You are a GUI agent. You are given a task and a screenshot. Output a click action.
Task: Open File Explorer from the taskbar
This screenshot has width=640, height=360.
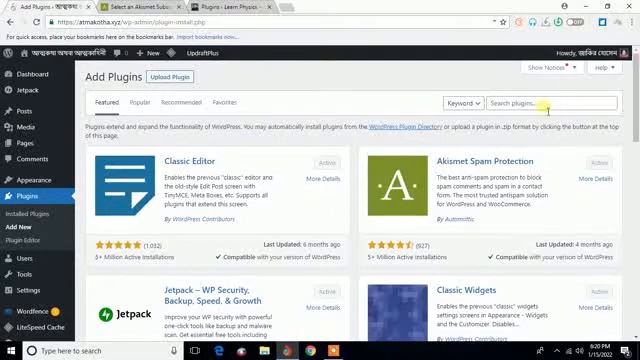point(264,351)
